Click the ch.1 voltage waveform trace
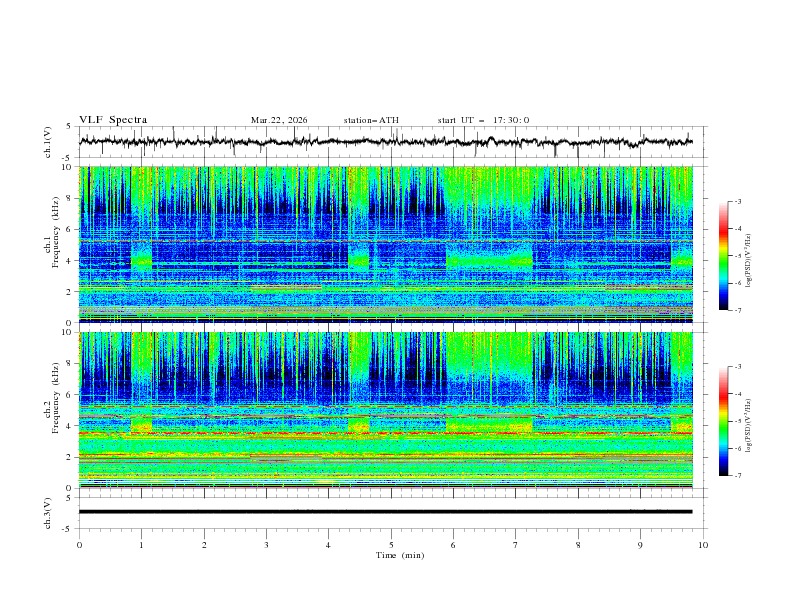Viewport: 792px width, 612px height. 386,142
